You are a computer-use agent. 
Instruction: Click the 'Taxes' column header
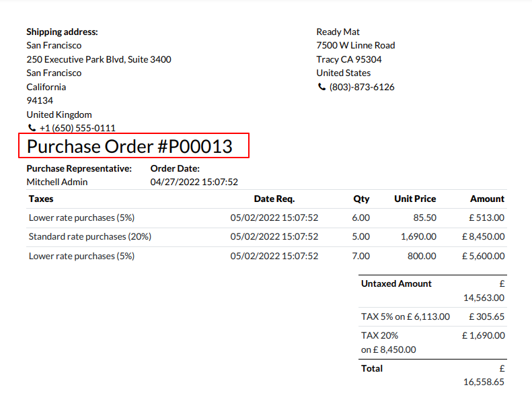pyautogui.click(x=41, y=199)
